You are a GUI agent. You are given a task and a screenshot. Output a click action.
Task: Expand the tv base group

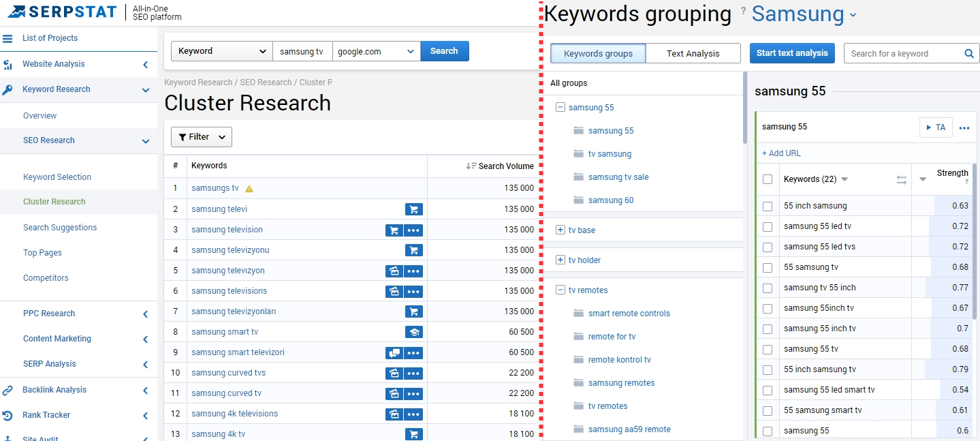(x=560, y=230)
